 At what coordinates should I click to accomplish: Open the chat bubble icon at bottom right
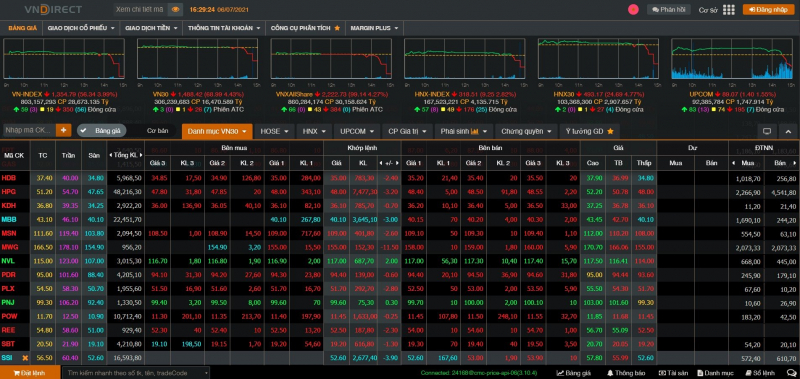(x=792, y=373)
